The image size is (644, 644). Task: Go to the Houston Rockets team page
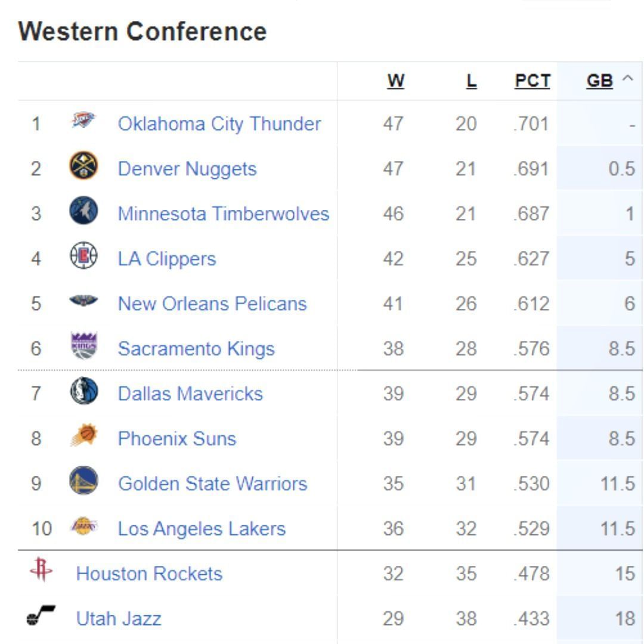coord(149,574)
